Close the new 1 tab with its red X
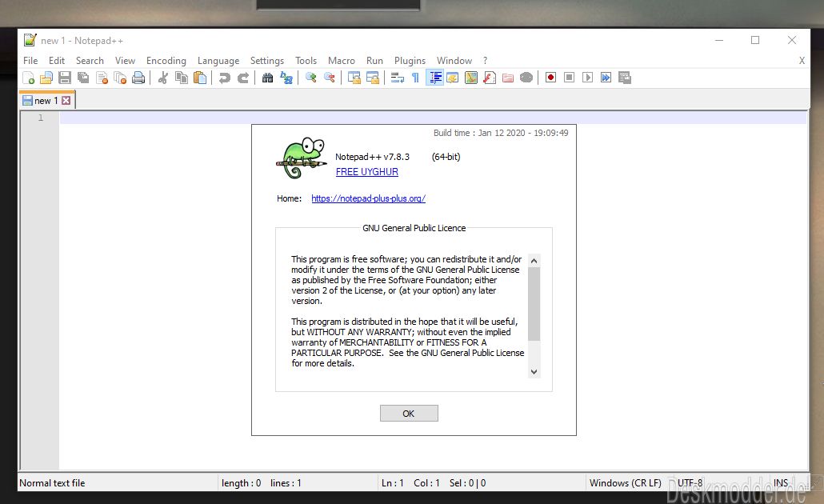 [66, 100]
